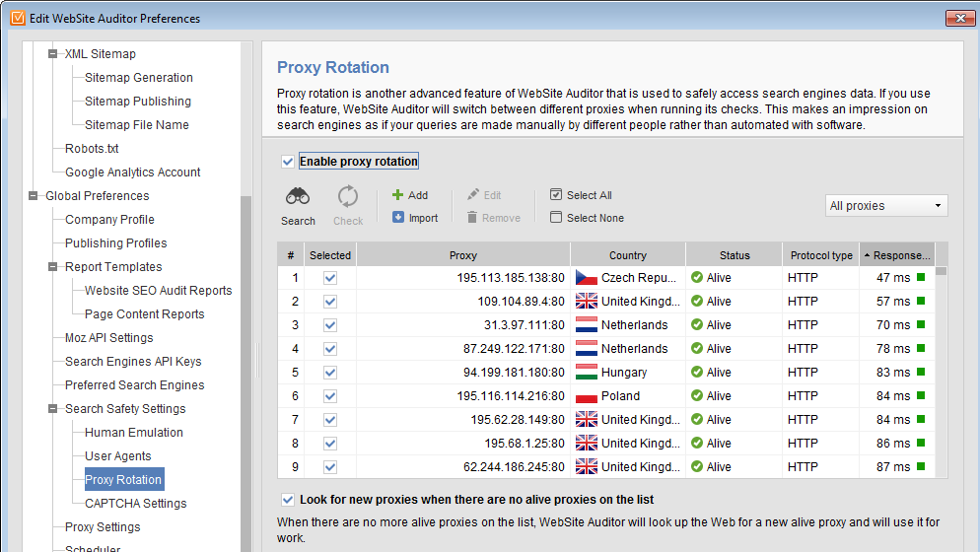Select Preferred Search Engines item
980x552 pixels.
[x=134, y=385]
